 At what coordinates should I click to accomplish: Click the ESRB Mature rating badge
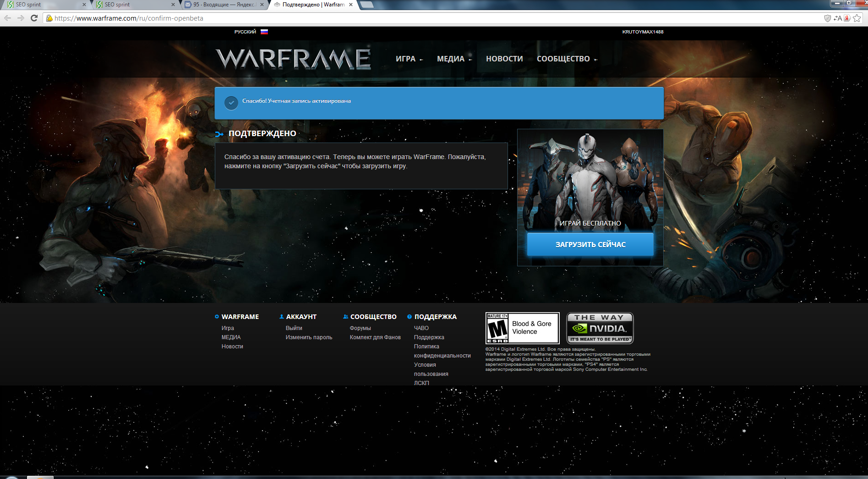[x=522, y=328]
